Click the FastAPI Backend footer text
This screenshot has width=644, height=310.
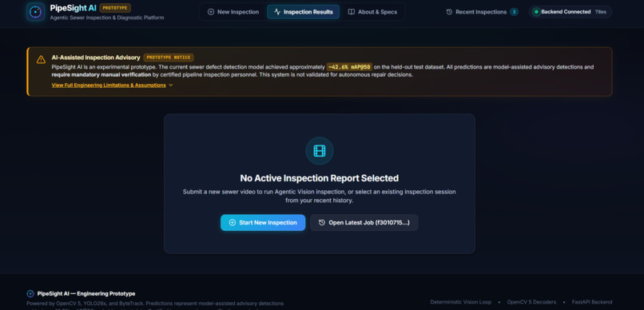592,302
